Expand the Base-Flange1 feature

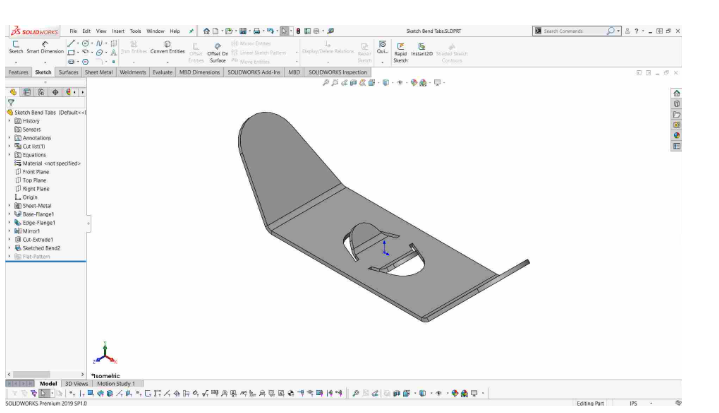coord(10,214)
